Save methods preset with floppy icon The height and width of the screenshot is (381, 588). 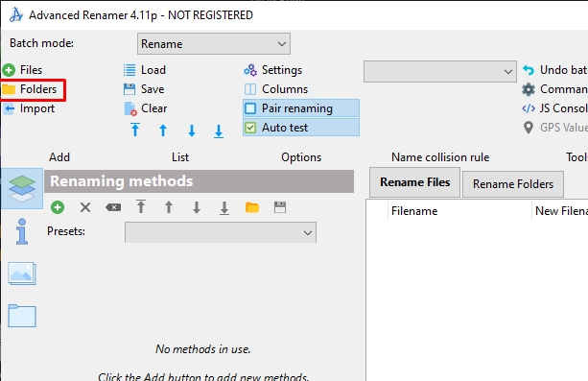[x=280, y=207]
